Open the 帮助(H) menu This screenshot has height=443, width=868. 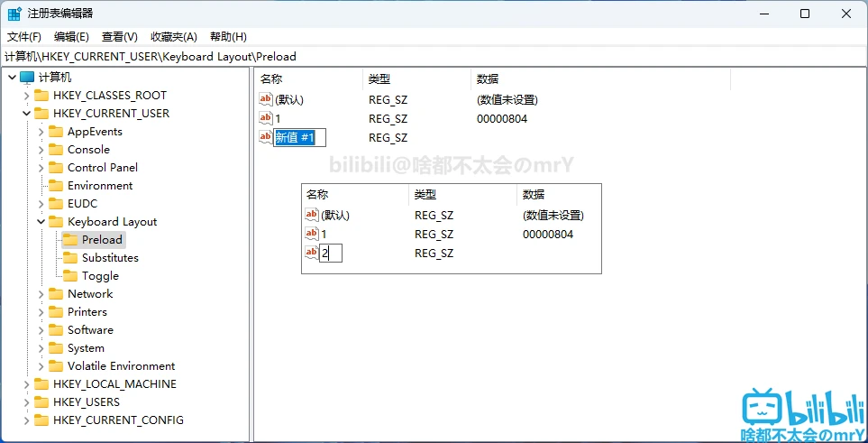pyautogui.click(x=228, y=37)
